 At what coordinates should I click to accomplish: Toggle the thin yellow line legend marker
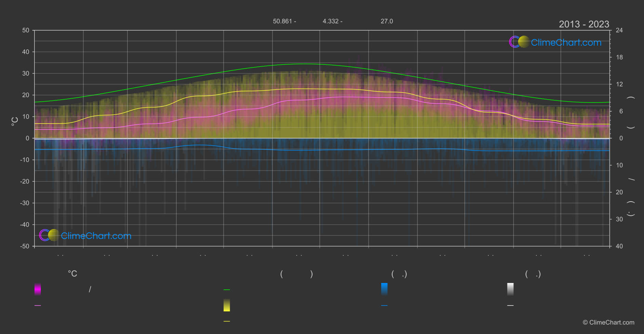[x=227, y=321]
